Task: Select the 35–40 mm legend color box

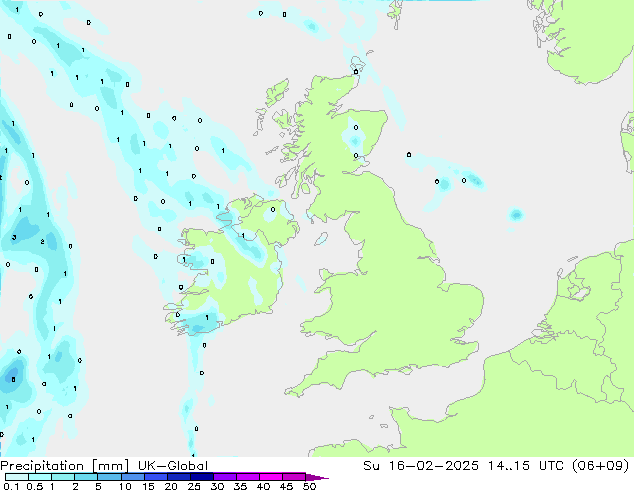Action: [x=247, y=477]
